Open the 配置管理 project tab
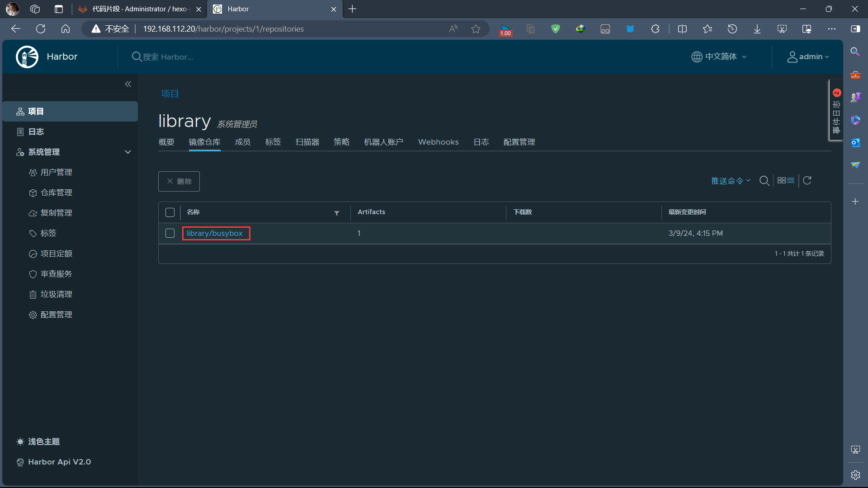 point(519,142)
